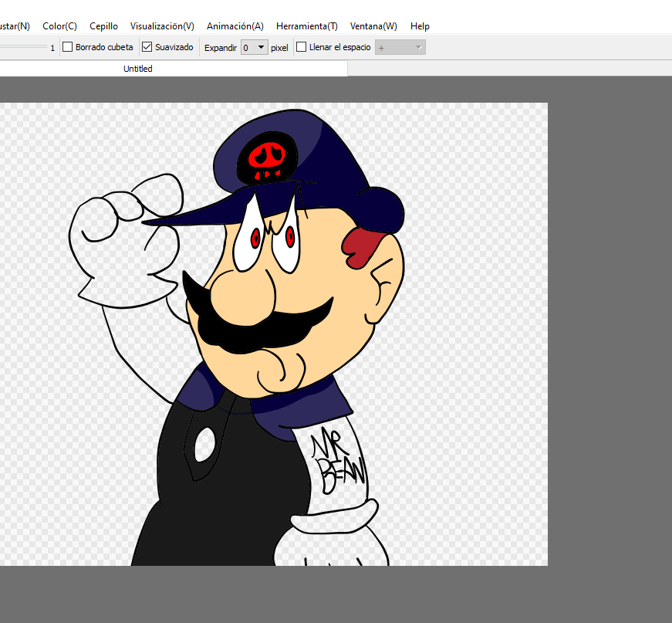Click the tolerance slider beside value 1
672x623 pixels.
(x=23, y=46)
